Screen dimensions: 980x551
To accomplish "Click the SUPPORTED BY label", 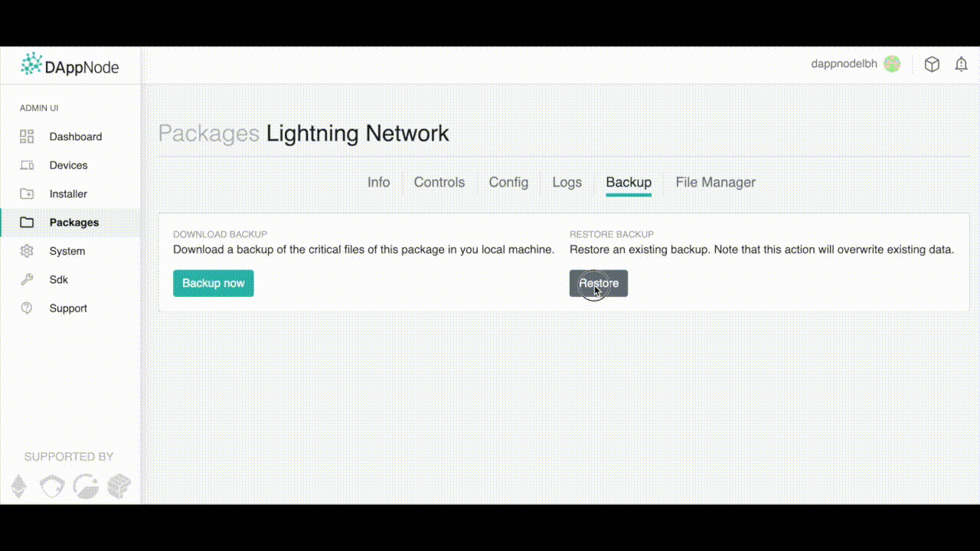I will [x=69, y=457].
